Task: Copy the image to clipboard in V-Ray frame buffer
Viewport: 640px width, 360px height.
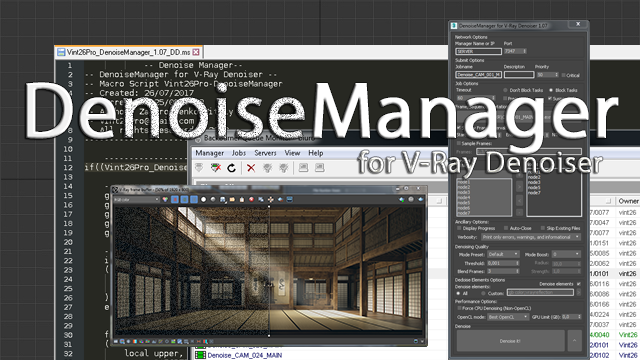Action: point(242,199)
